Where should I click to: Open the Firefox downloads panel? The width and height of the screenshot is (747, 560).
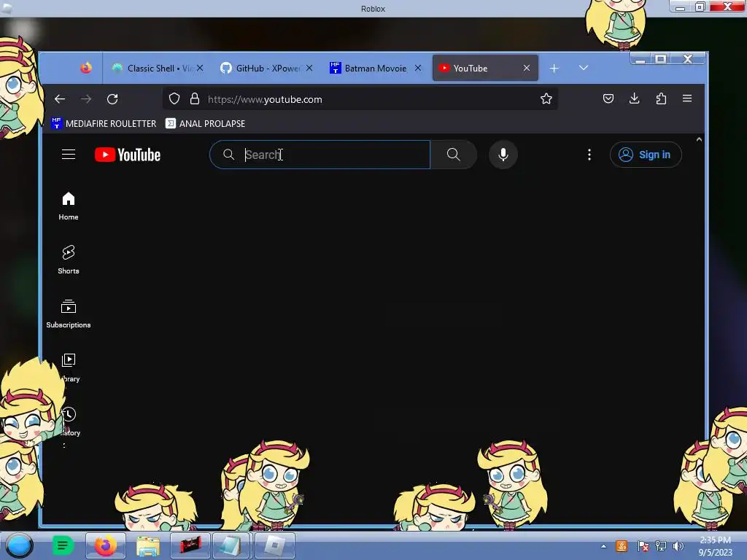tap(634, 98)
